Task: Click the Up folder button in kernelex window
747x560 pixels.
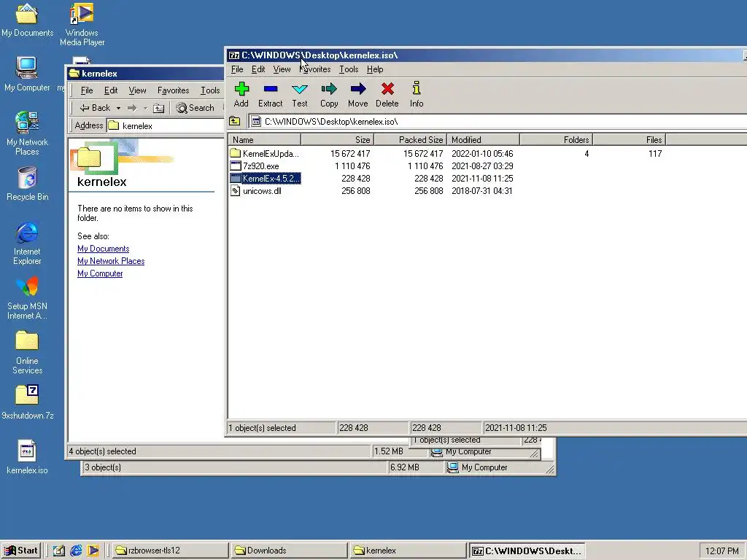Action: (x=158, y=108)
